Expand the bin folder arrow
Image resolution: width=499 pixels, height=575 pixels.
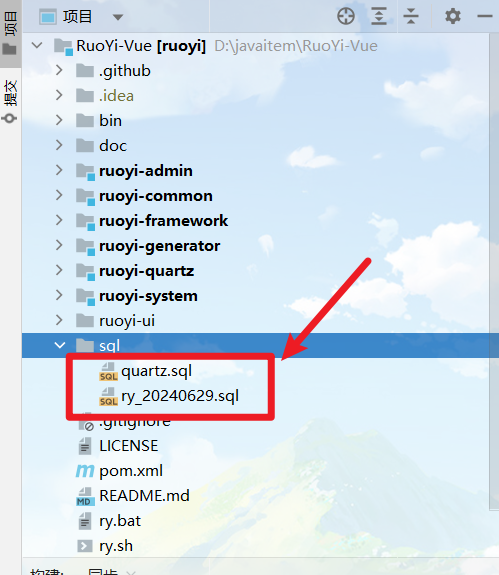tap(59, 120)
